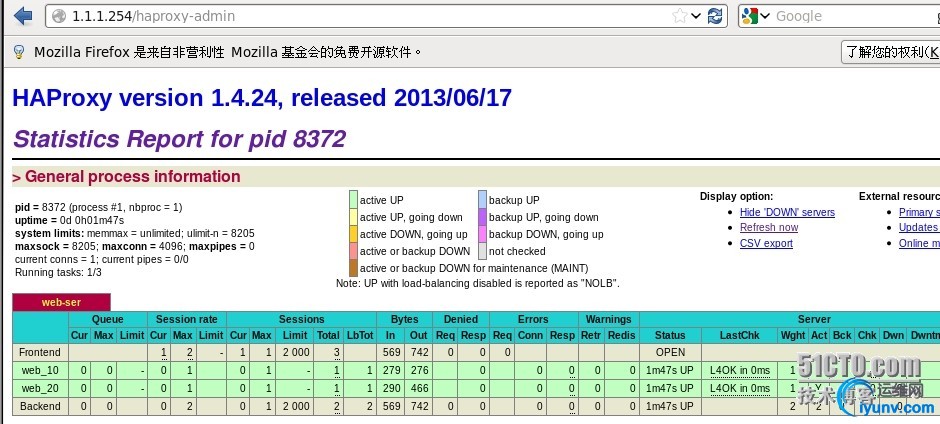This screenshot has width=940, height=424.
Task: Click the HAProxy version 1.4.24 title
Action: (262, 98)
